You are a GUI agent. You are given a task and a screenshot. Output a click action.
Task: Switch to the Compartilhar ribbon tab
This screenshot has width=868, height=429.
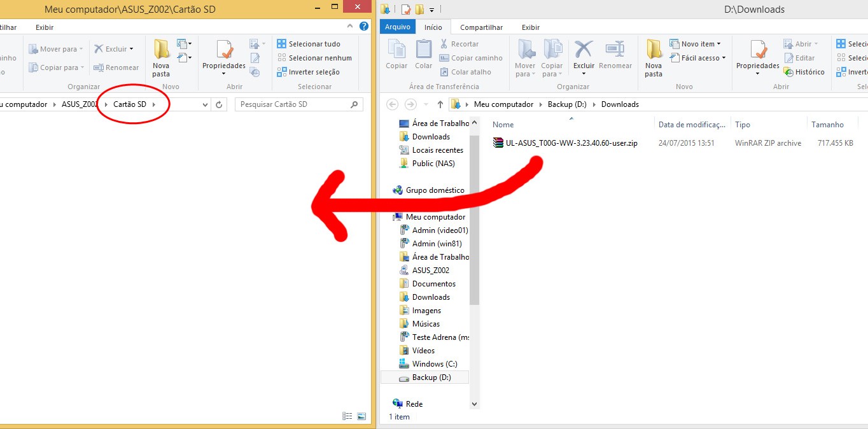coord(481,27)
